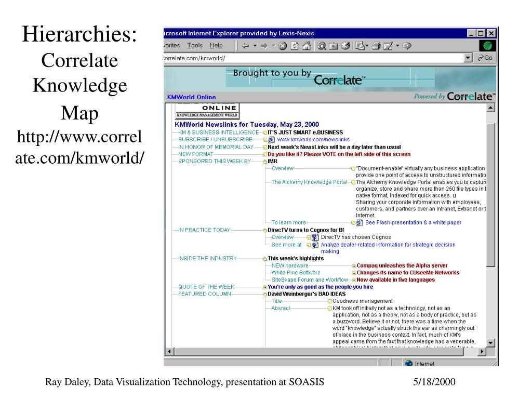Select QUOTE OF THE WEEK item
The height and width of the screenshot is (399, 532).
click(x=206, y=287)
